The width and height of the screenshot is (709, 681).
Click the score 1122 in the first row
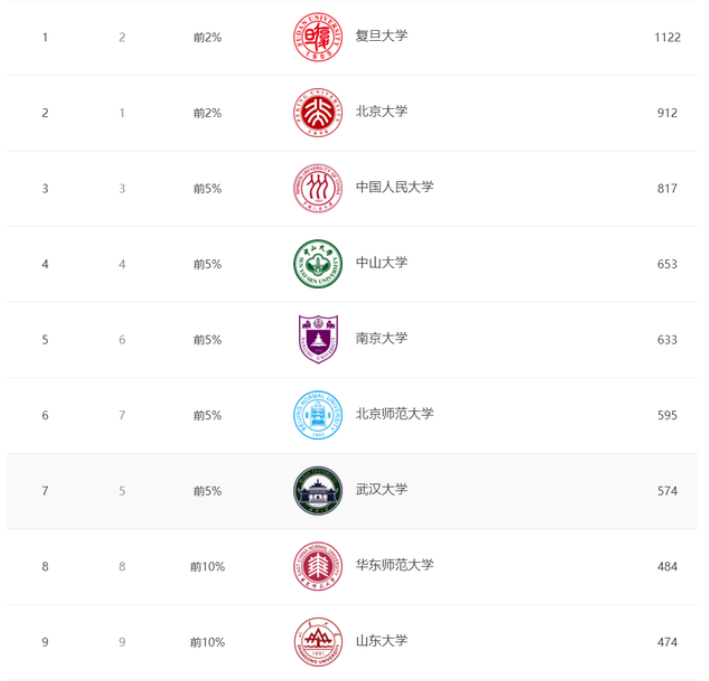tap(667, 37)
